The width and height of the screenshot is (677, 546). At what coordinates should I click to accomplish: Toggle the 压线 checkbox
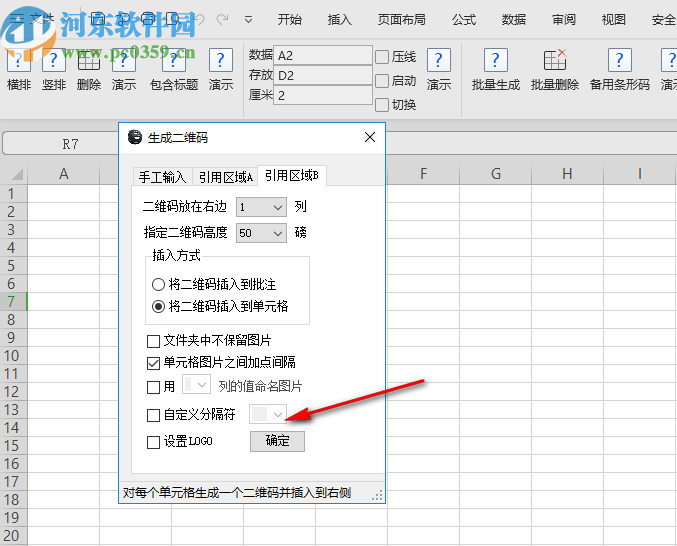pos(382,57)
